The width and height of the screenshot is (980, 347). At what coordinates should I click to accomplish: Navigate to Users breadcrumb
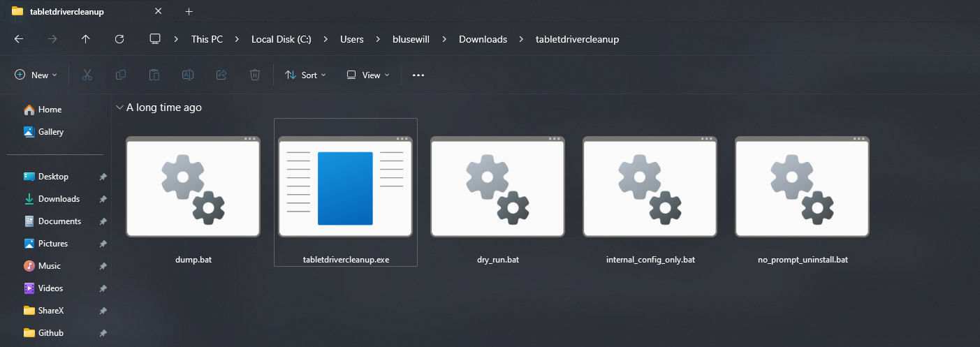tap(352, 39)
